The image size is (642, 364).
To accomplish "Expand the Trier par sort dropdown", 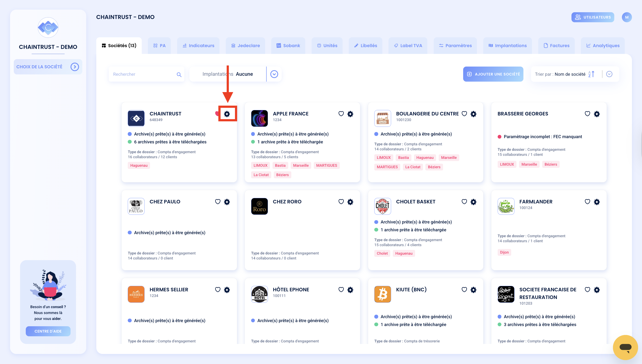I will pos(609,74).
